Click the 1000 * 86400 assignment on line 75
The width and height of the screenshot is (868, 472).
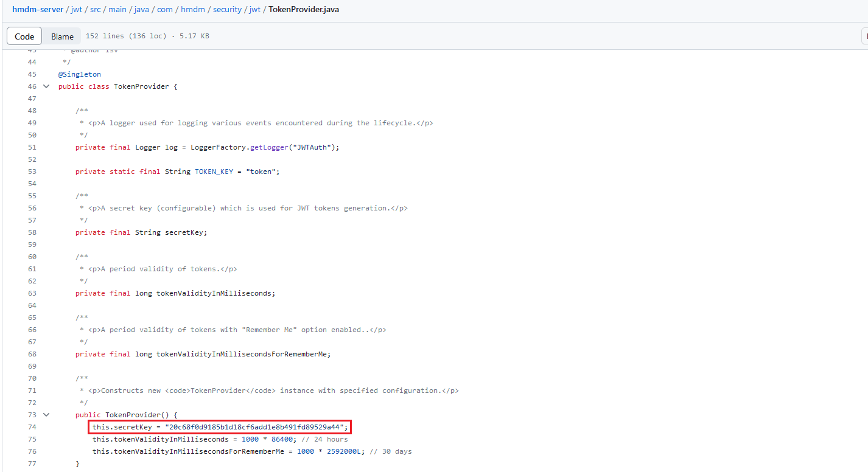(195, 439)
